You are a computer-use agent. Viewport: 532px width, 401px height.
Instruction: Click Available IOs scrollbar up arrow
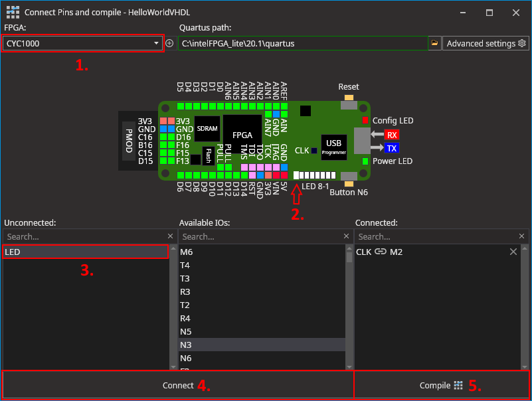pyautogui.click(x=349, y=248)
